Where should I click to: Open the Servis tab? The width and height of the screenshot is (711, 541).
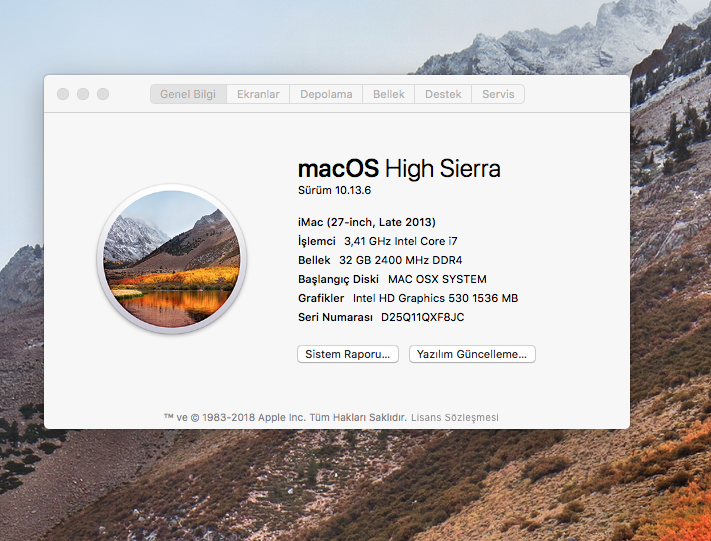(498, 94)
